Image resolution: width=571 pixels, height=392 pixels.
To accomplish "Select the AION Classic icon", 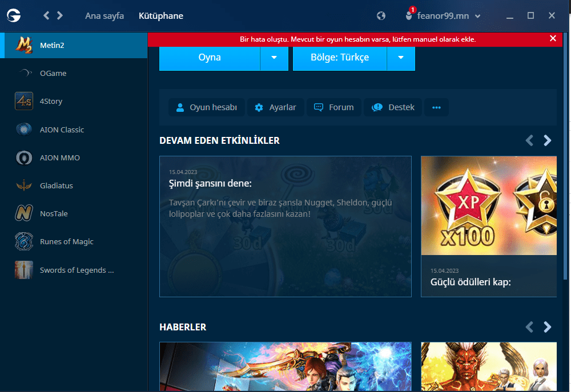I will (24, 129).
